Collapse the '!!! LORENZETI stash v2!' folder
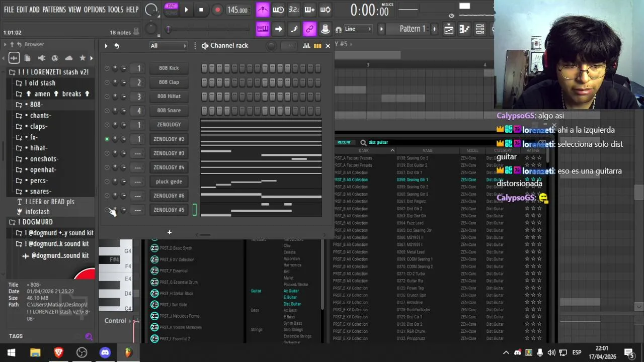Viewport: 644px width, 362px height. tap(49, 72)
